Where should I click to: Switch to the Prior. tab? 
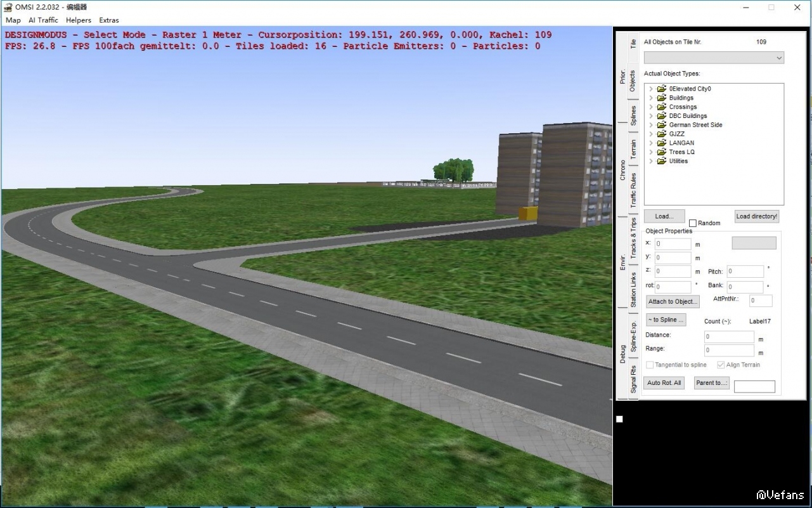[x=622, y=76]
